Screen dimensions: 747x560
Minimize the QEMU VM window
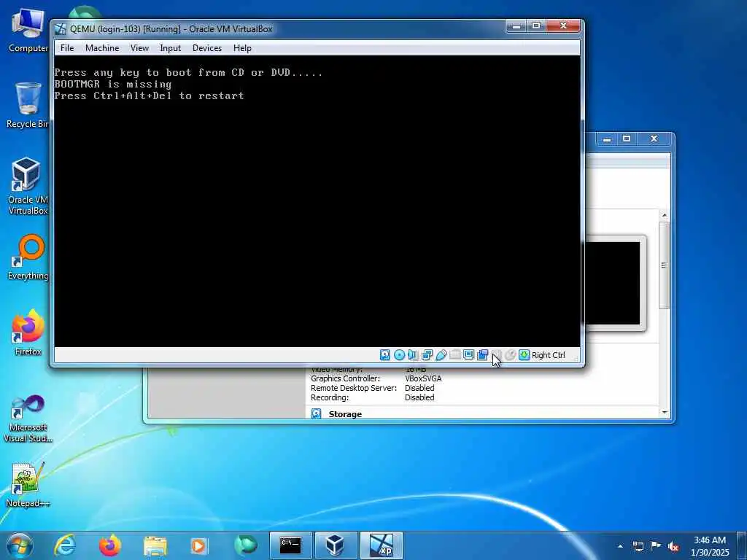coord(516,26)
